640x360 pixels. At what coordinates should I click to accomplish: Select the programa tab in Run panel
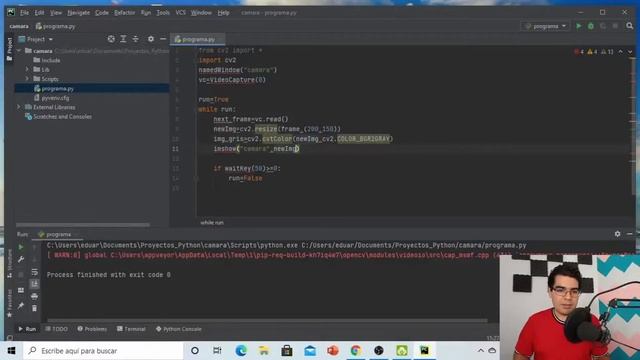pyautogui.click(x=58, y=234)
